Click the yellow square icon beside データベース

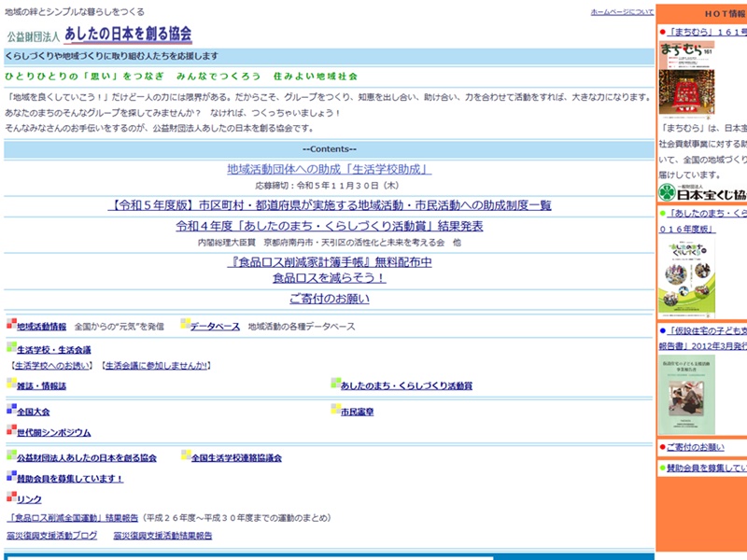pos(185,324)
